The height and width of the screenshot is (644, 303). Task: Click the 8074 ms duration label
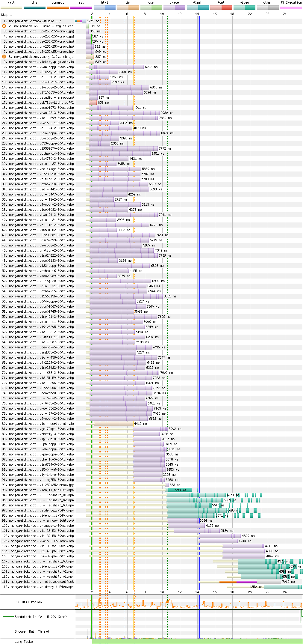tap(167, 133)
